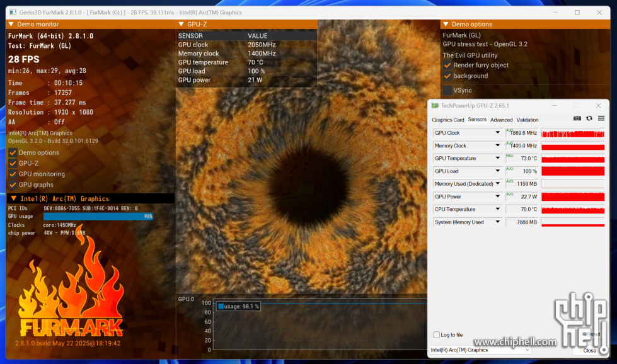
Task: Collapse the Demo options panel
Action: point(446,25)
